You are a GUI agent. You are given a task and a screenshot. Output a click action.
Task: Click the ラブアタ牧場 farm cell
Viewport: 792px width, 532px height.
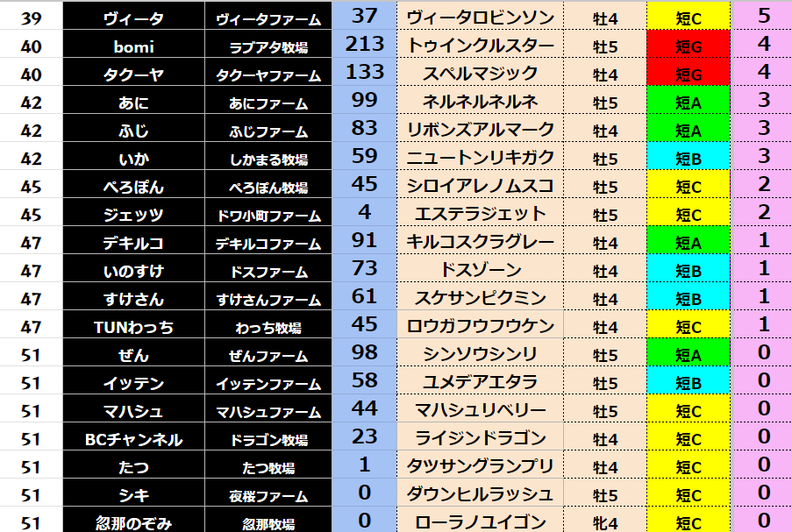tap(268, 45)
